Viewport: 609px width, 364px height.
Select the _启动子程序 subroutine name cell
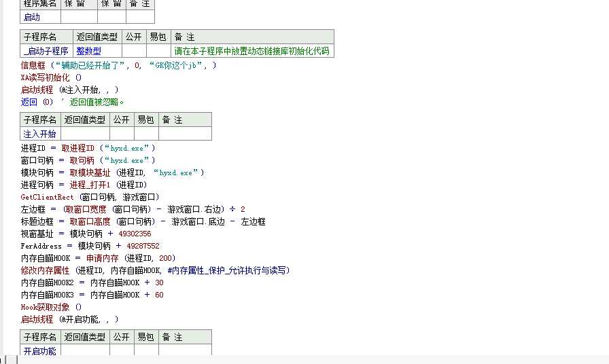[x=46, y=51]
